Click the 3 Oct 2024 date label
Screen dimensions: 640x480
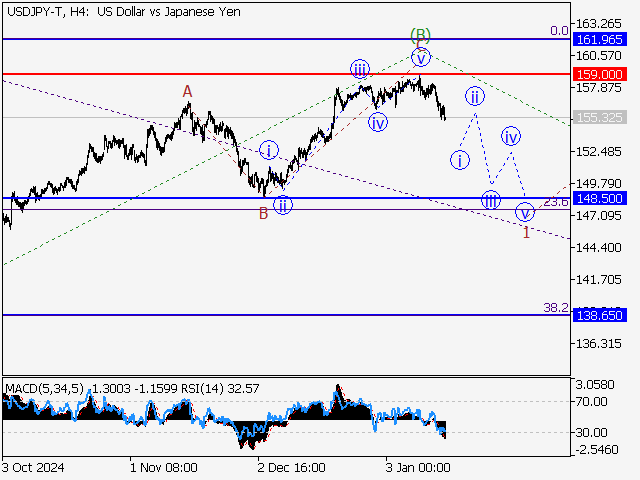pos(36,467)
